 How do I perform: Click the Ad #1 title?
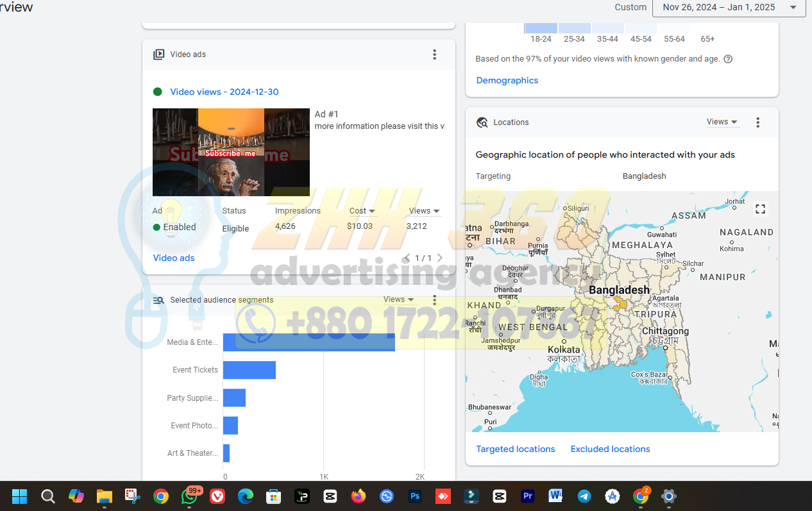(326, 114)
